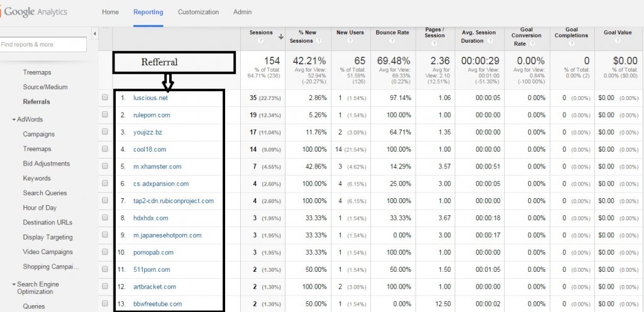This screenshot has width=644, height=312.
Task: Open Destination URLs report
Action: (48, 223)
